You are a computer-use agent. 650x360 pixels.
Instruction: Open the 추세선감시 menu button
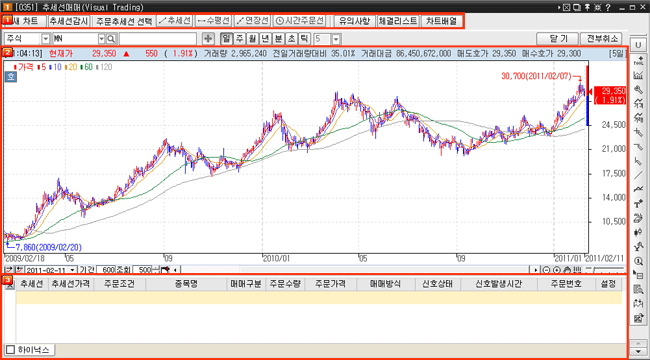[x=69, y=21]
